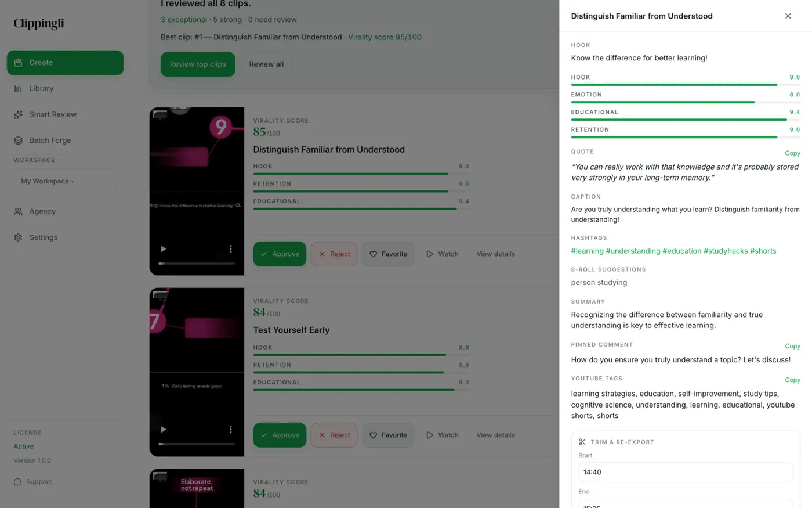Approve the Distinguish Familiar from Understood clip
The height and width of the screenshot is (508, 812).
280,254
